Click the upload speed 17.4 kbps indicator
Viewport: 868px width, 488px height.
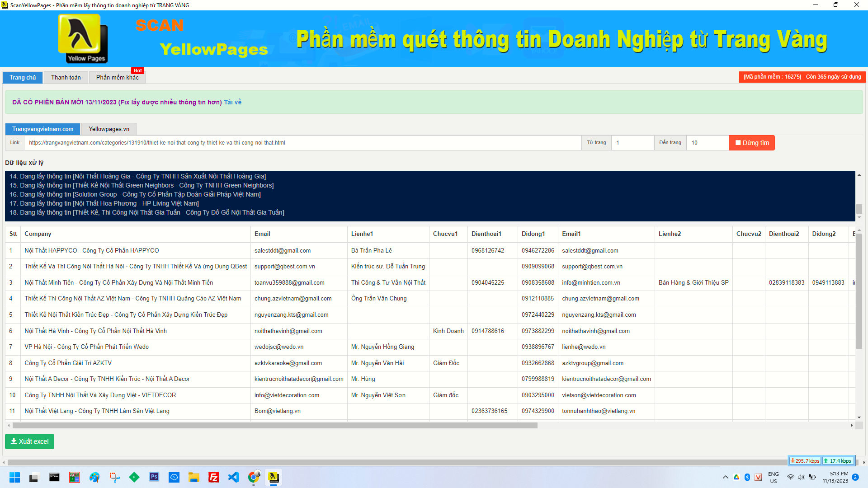click(x=837, y=461)
